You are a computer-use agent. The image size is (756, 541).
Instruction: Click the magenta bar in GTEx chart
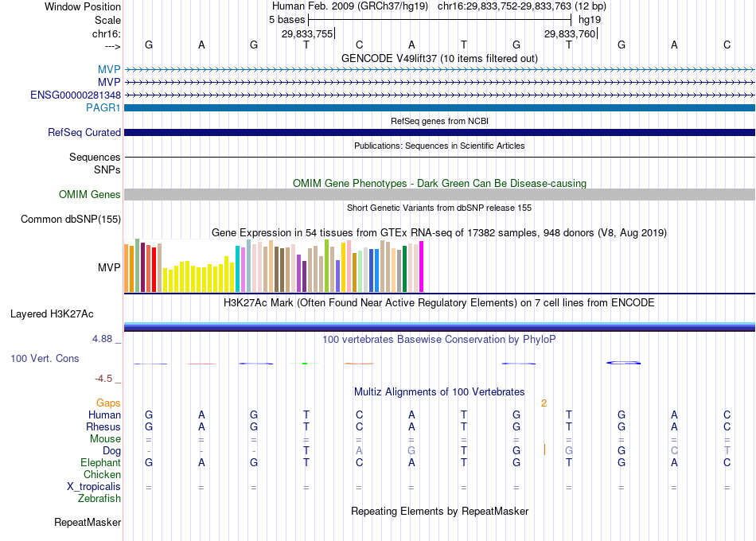click(x=422, y=267)
